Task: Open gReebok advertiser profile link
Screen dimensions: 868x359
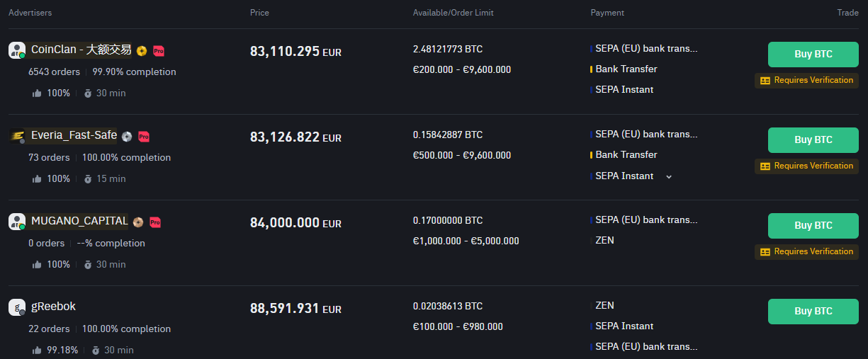Action: (x=53, y=307)
